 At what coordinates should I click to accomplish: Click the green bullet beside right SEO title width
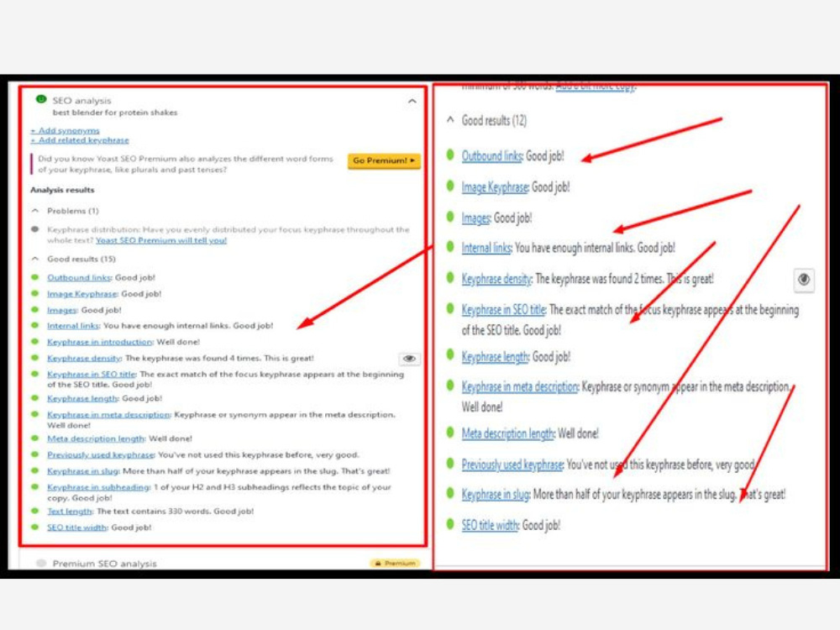tap(450, 524)
